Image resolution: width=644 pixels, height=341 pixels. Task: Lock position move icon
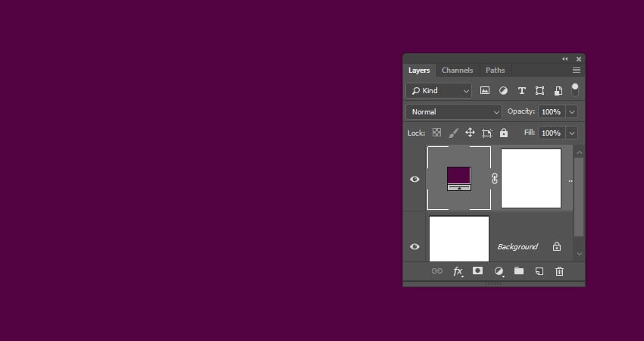click(x=470, y=133)
